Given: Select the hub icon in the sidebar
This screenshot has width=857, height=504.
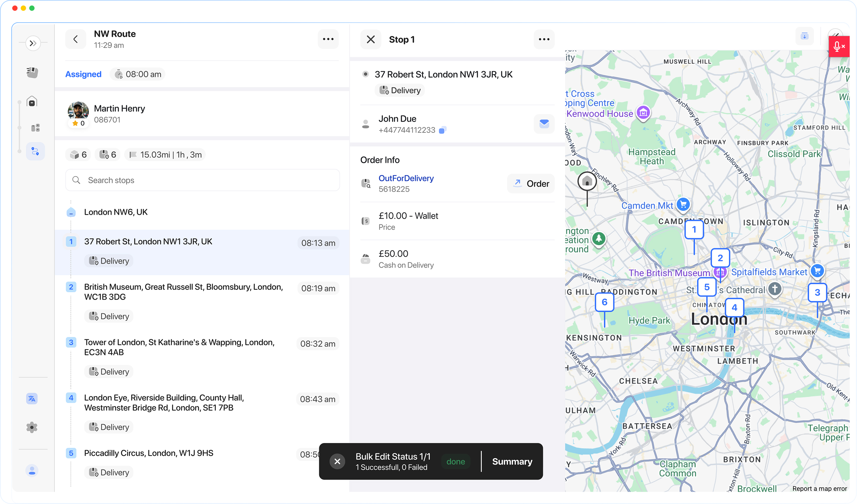Looking at the screenshot, I should click(x=32, y=101).
